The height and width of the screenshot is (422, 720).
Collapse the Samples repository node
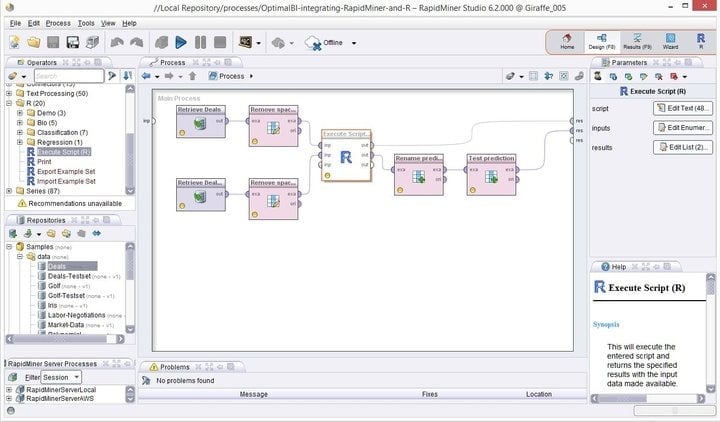pyautogui.click(x=9, y=247)
